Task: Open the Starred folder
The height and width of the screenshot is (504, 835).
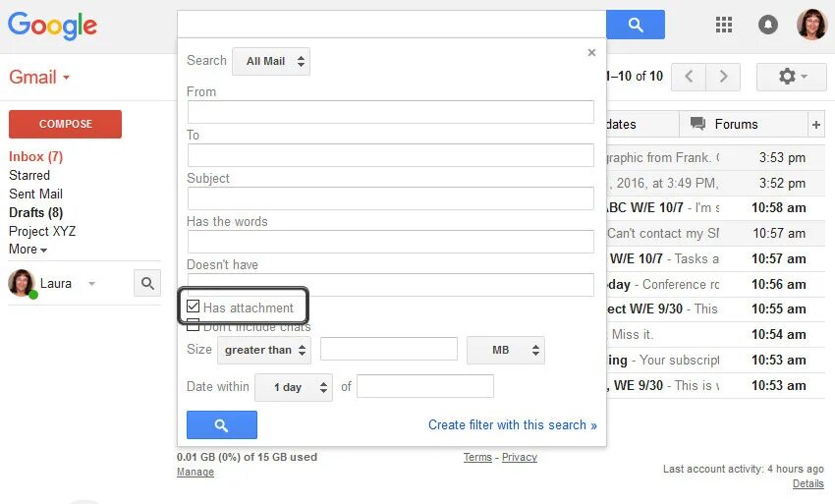Action: (29, 175)
